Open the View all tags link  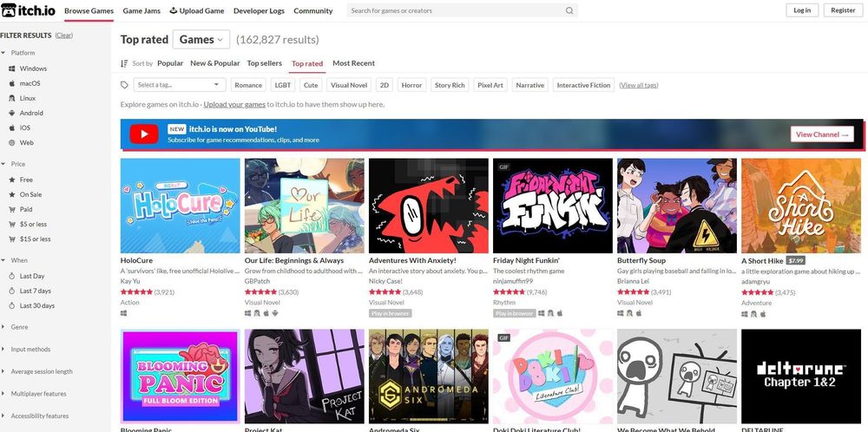pyautogui.click(x=639, y=85)
